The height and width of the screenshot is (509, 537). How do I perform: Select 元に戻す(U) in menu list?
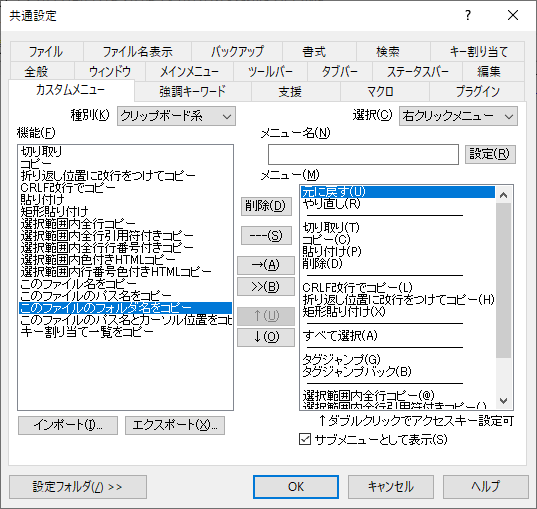[x=398, y=192]
